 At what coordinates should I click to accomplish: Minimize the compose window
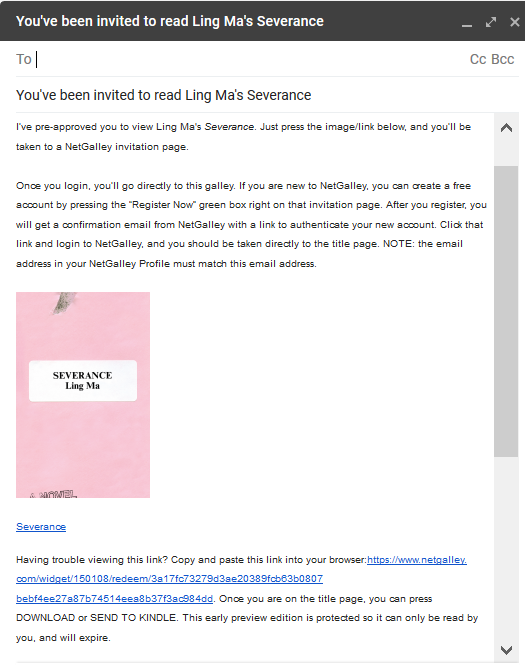tap(467, 22)
